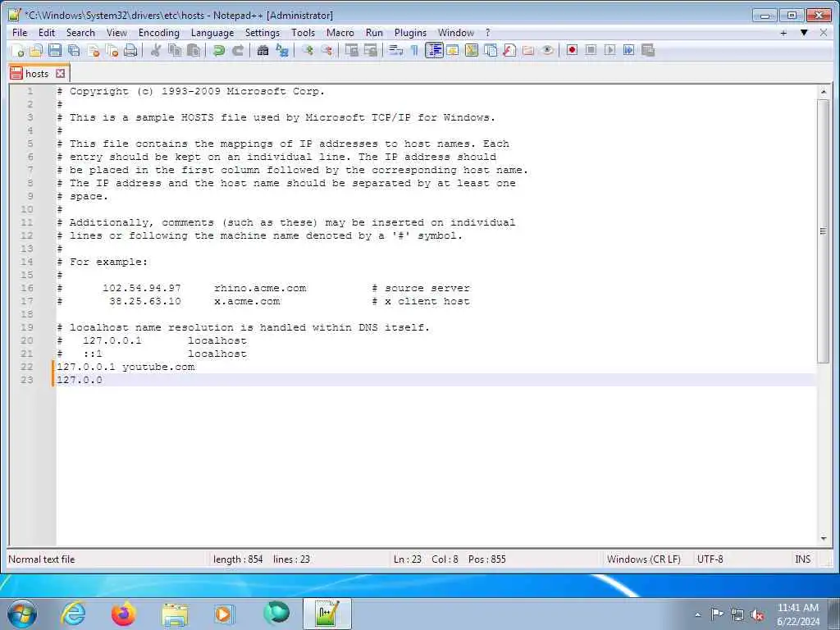Toggle synchronized horizontal scrolling

(370, 50)
